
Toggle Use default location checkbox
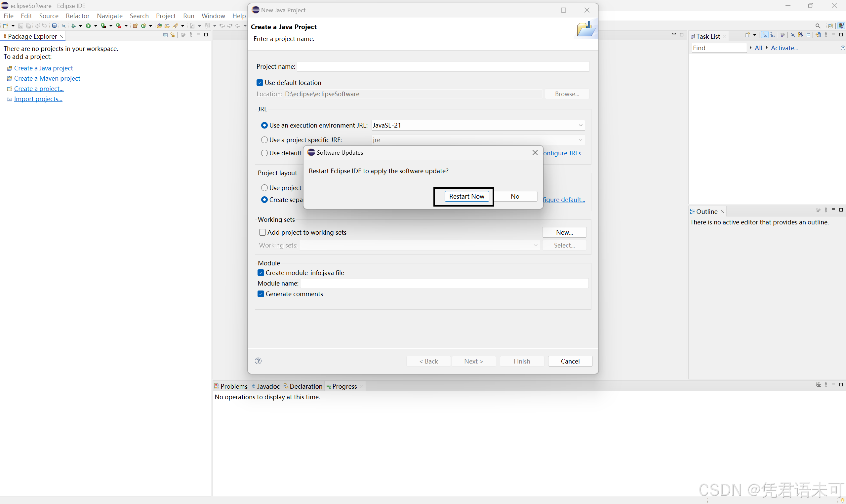point(260,83)
